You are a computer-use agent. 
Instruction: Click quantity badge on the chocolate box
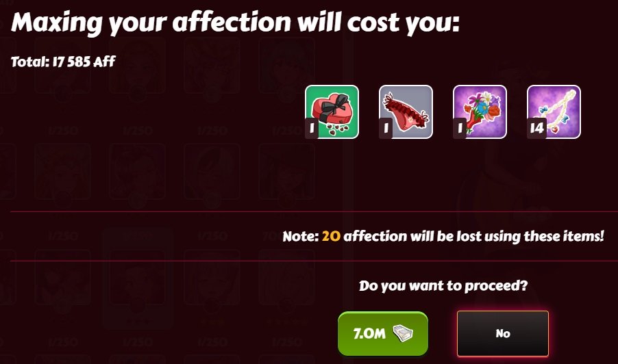(x=312, y=128)
